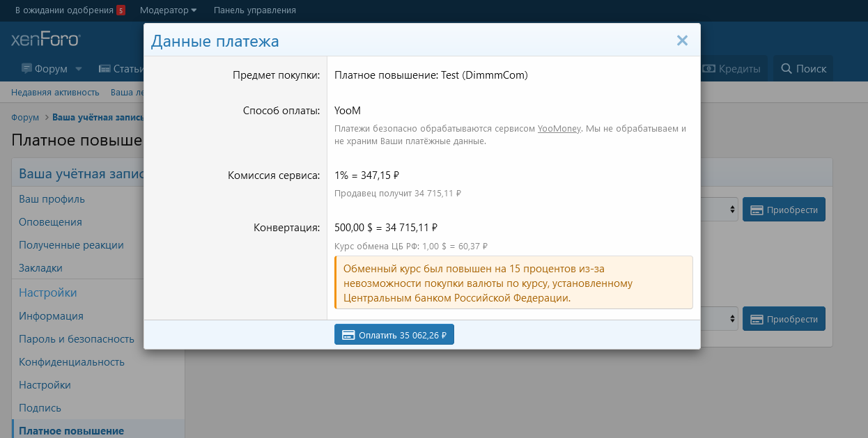The height and width of the screenshot is (438, 868).
Task: Open the Кредиты tab
Action: pos(731,68)
